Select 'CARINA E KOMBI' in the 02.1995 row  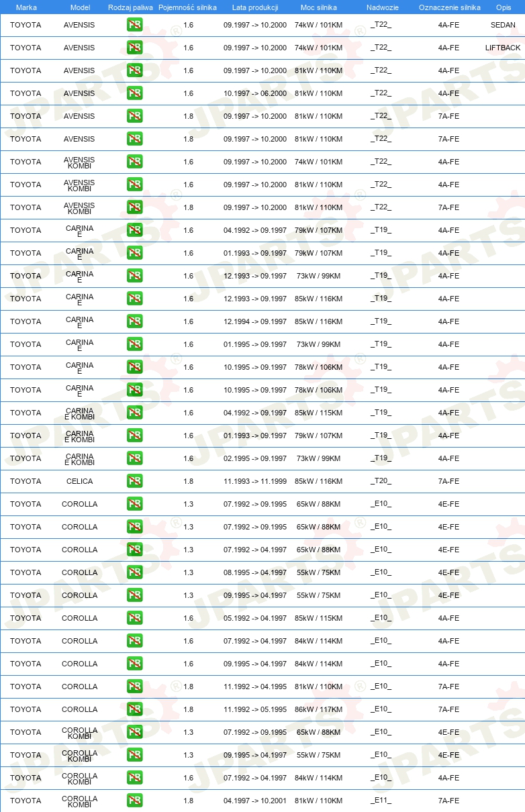pos(80,458)
